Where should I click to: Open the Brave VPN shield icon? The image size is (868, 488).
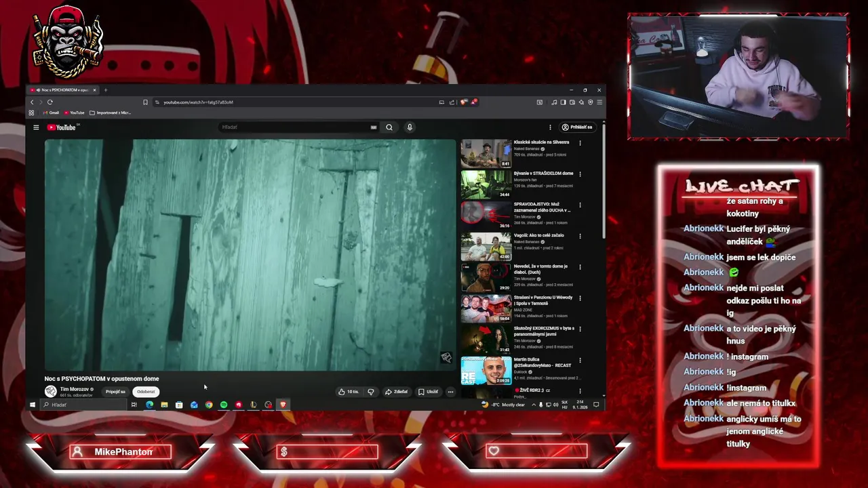pos(590,102)
